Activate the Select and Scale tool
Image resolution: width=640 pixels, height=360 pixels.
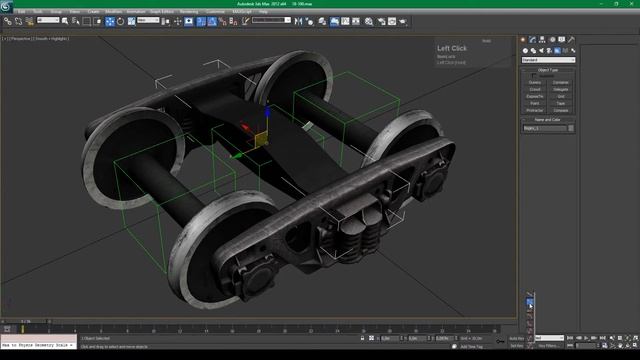[131, 22]
